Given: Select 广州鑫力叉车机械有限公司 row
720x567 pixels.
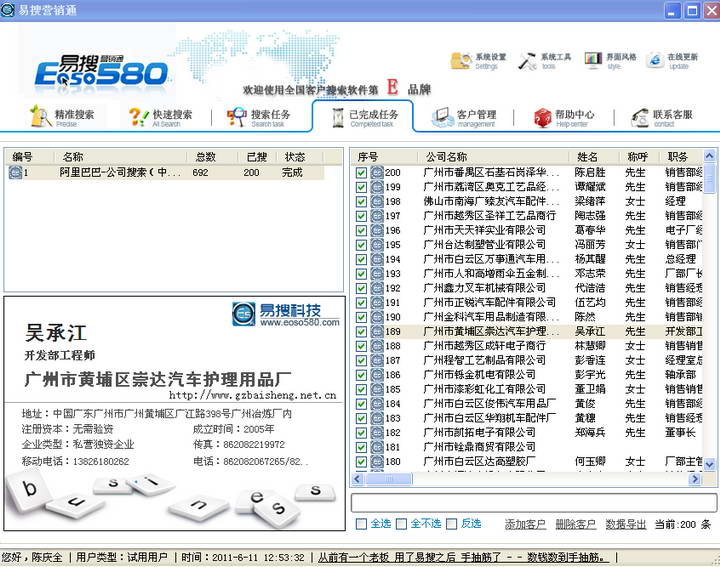Looking at the screenshot, I should click(x=527, y=288).
